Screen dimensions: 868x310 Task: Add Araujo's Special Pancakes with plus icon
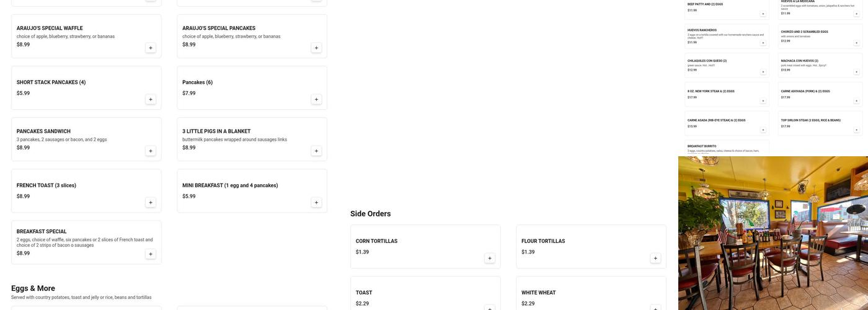316,48
